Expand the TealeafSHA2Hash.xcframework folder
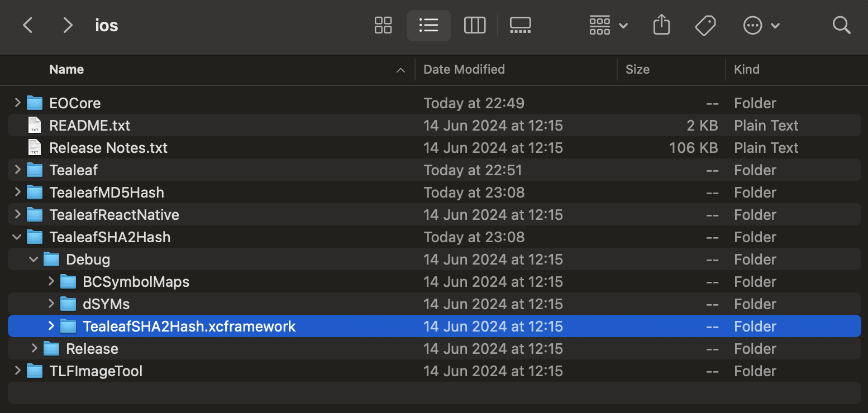The image size is (868, 413). 51,326
